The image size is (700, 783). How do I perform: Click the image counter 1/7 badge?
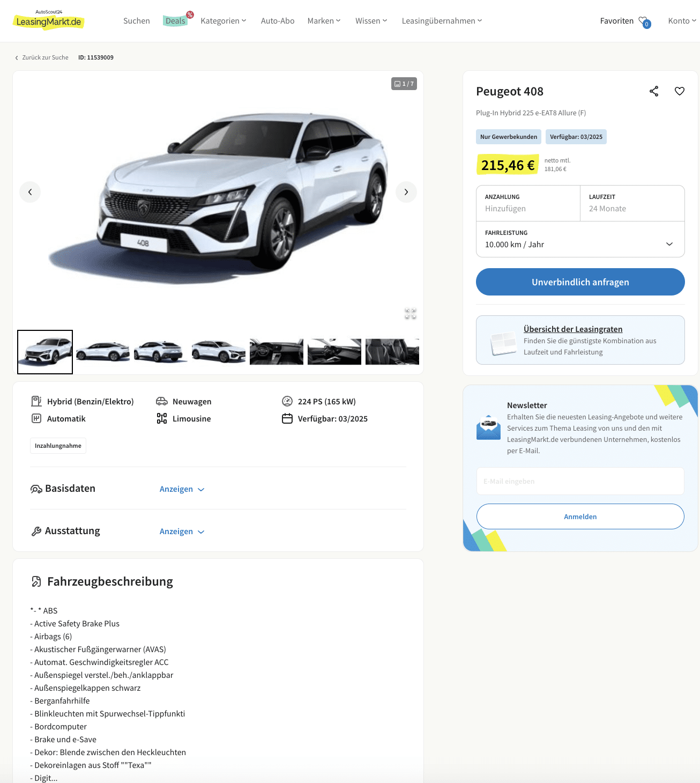pyautogui.click(x=404, y=84)
